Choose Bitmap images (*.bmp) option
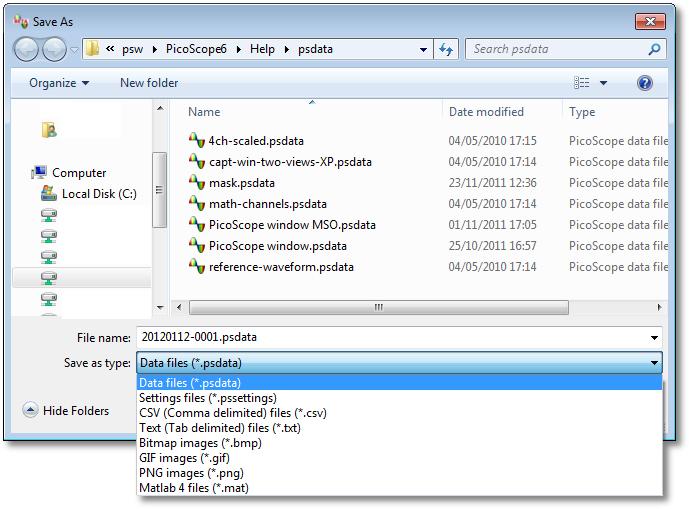Viewport: 689px width, 509px height. coord(399,443)
